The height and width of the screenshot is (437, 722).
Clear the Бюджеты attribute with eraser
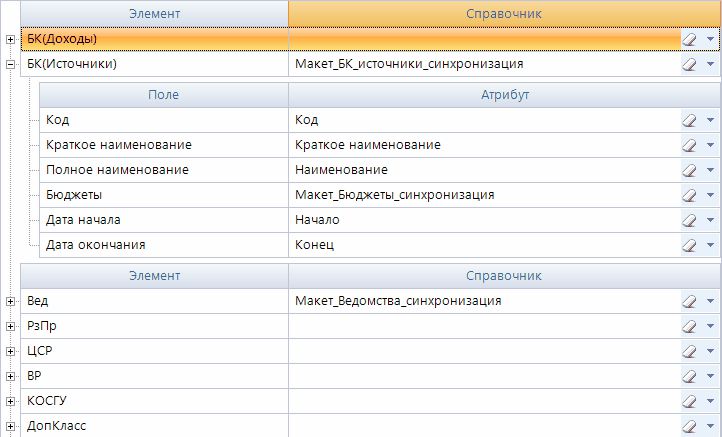coord(689,195)
